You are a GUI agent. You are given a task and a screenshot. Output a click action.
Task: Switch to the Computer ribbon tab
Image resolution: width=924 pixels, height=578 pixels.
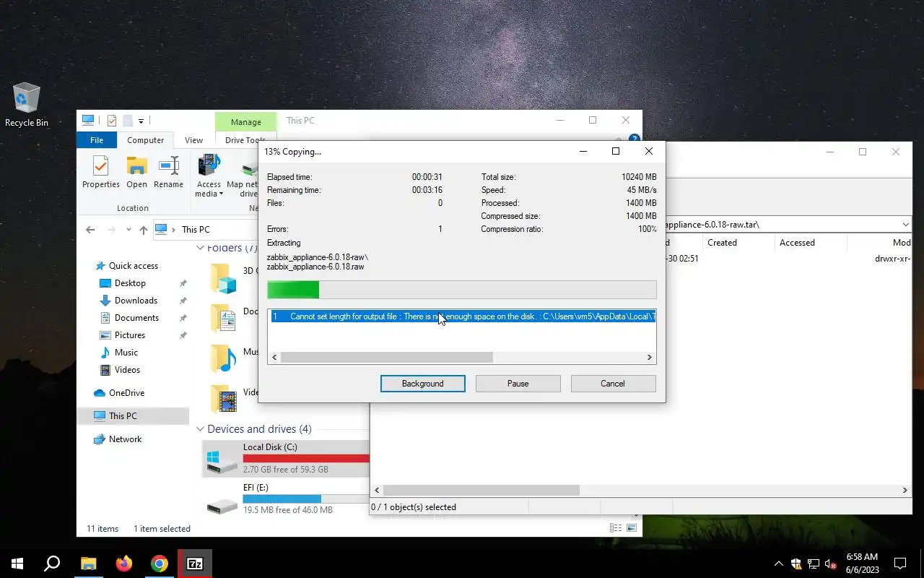point(145,140)
